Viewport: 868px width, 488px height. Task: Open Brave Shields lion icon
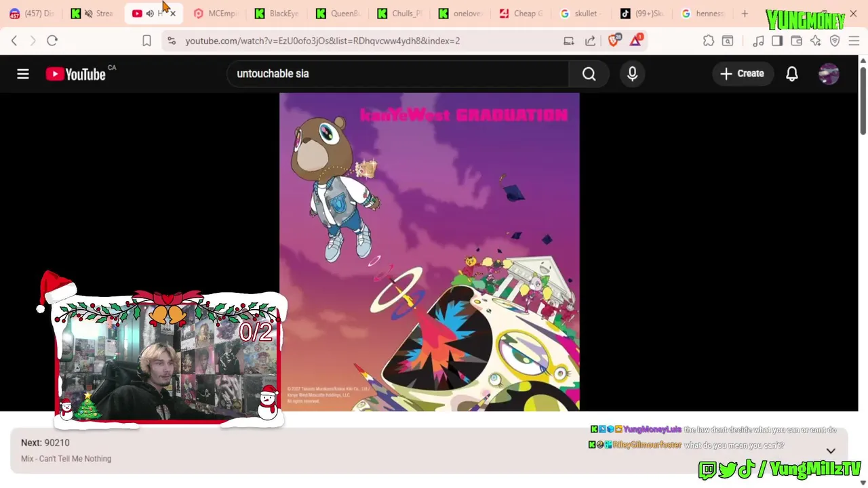point(614,40)
